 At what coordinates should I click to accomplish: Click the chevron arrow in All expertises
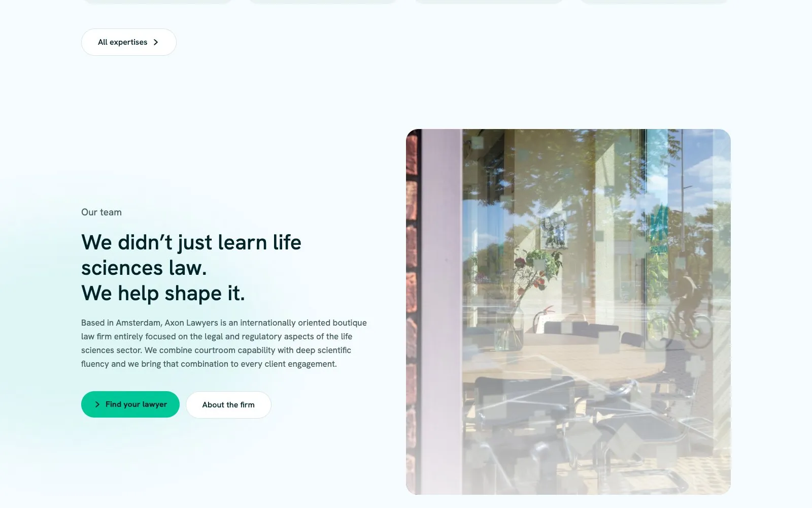(x=156, y=42)
